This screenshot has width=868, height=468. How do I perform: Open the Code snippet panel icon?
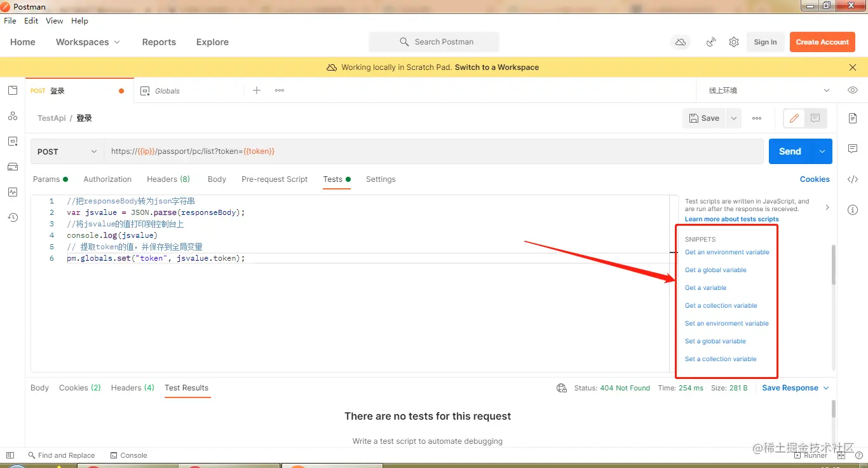pos(853,179)
